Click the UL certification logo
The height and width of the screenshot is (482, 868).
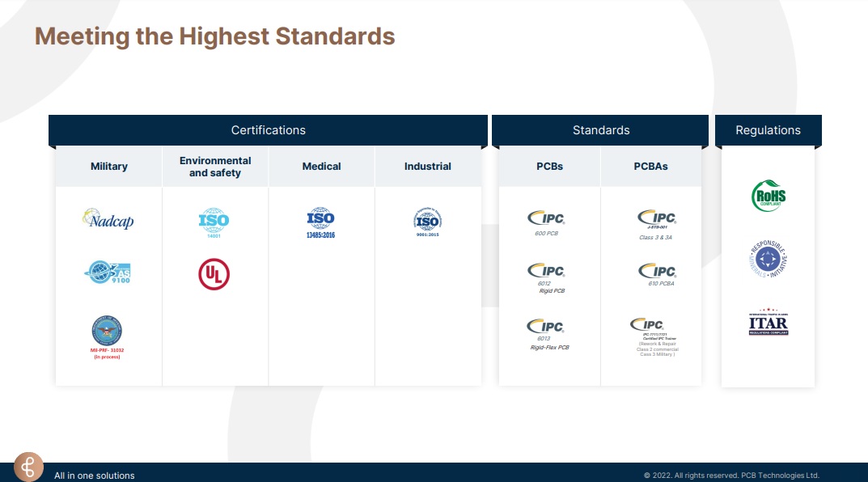click(214, 275)
